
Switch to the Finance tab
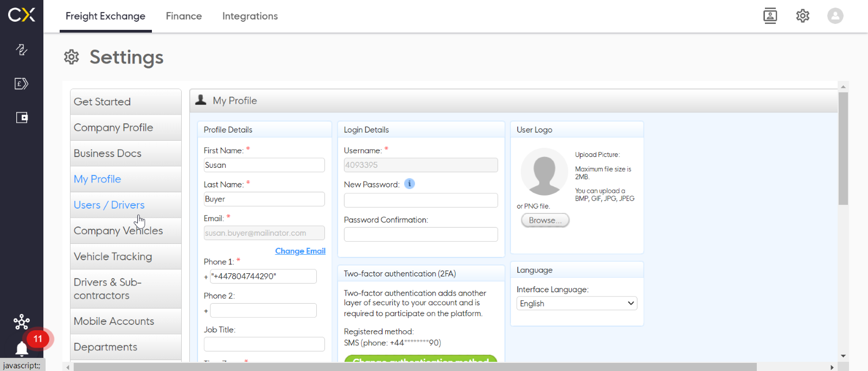click(184, 16)
